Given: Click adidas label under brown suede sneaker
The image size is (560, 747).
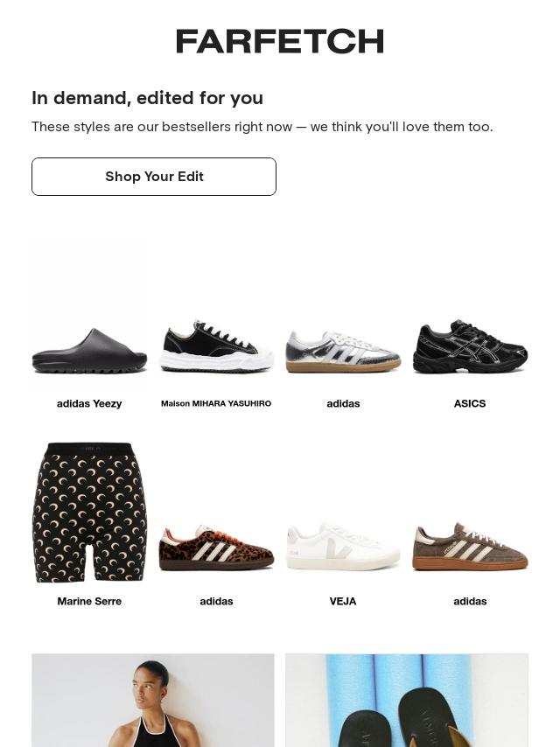Looking at the screenshot, I should pos(470,601).
